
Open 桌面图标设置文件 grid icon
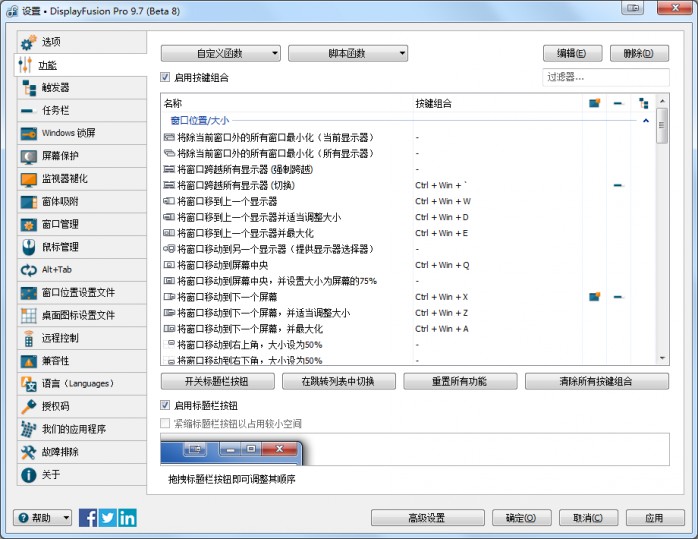point(28,316)
